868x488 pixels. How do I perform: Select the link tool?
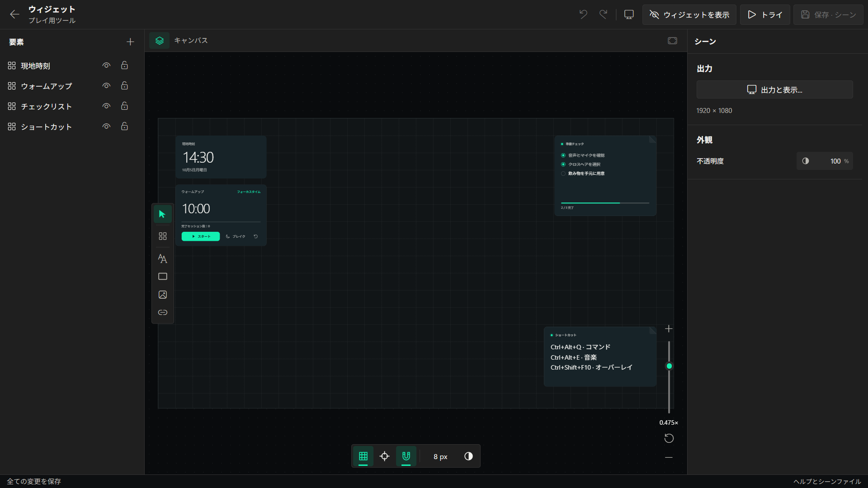162,313
